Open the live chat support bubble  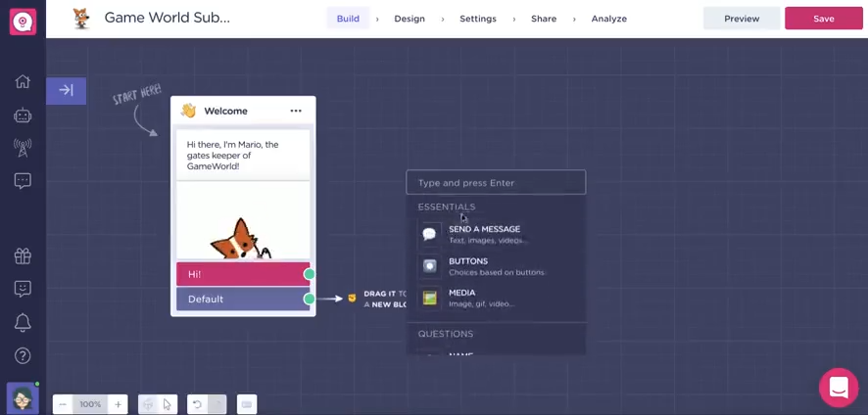[x=839, y=388]
